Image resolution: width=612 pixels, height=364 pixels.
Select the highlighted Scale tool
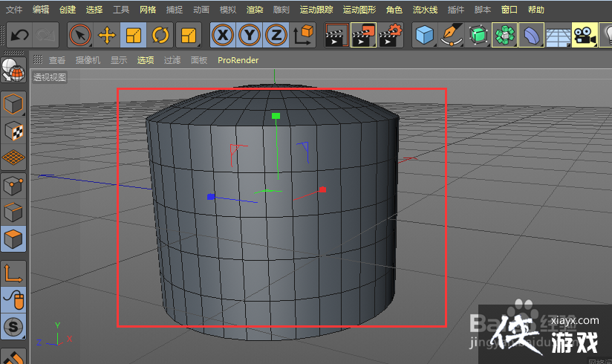click(134, 35)
